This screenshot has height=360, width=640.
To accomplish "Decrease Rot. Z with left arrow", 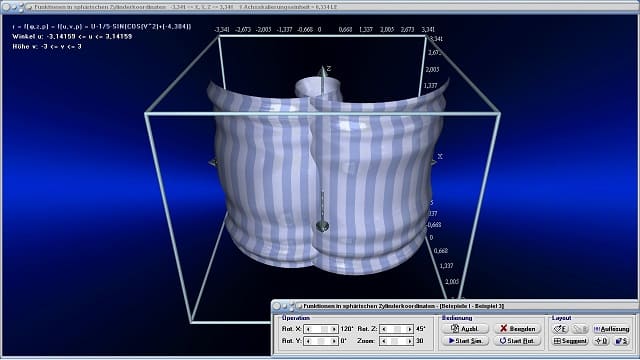I will (384, 329).
